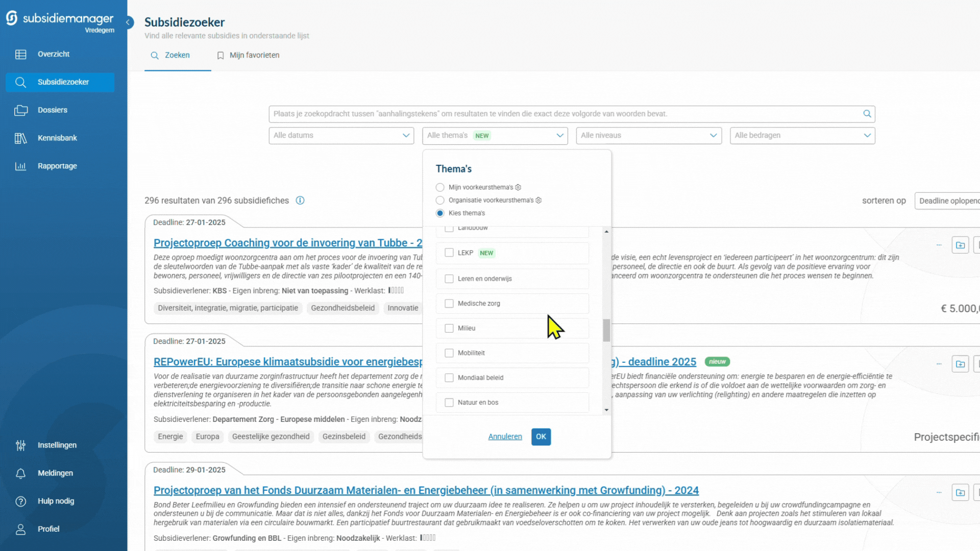Collapse sidebar with the arrow icon
Image resolution: width=980 pixels, height=551 pixels.
click(x=129, y=22)
